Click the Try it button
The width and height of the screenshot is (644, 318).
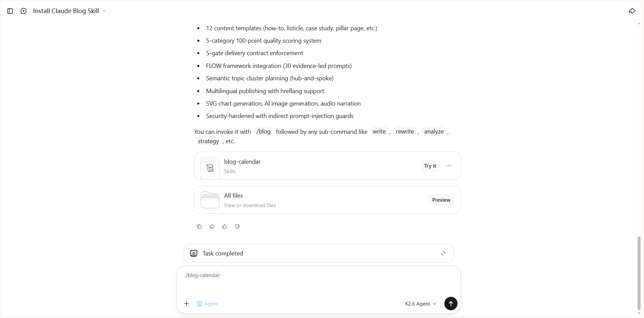(x=430, y=166)
